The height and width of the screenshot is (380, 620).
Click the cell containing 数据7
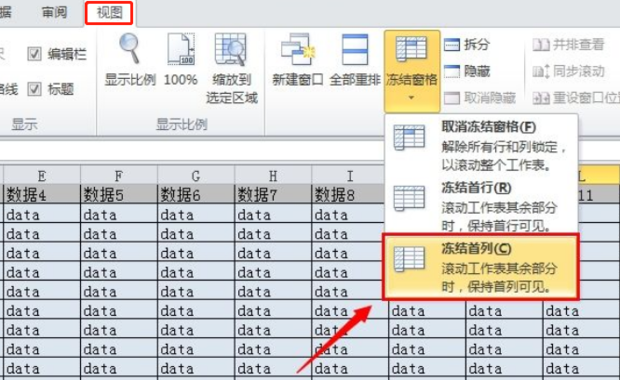point(273,194)
